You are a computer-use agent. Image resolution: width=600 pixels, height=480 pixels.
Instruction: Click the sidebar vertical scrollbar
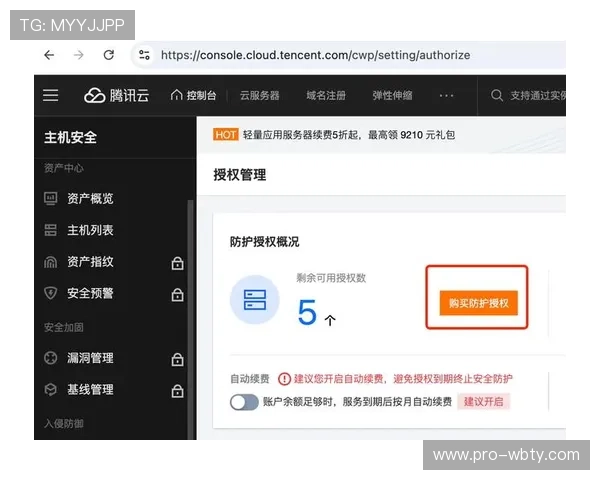pyautogui.click(x=190, y=320)
